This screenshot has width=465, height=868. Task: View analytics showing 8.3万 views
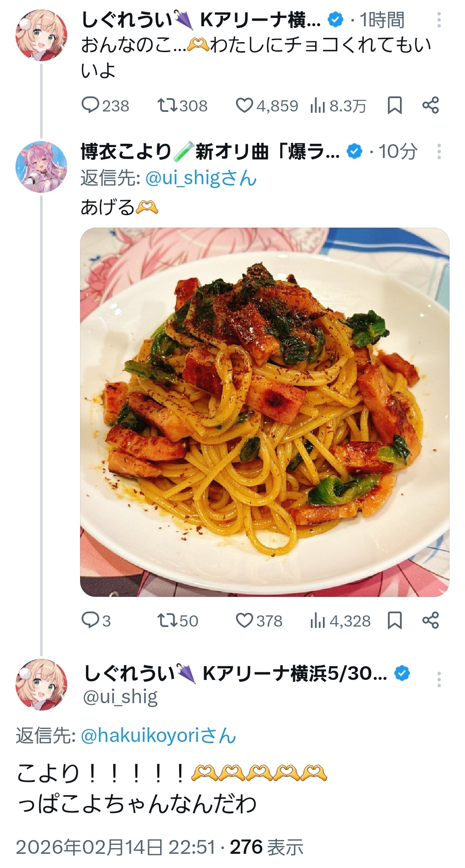(318, 105)
